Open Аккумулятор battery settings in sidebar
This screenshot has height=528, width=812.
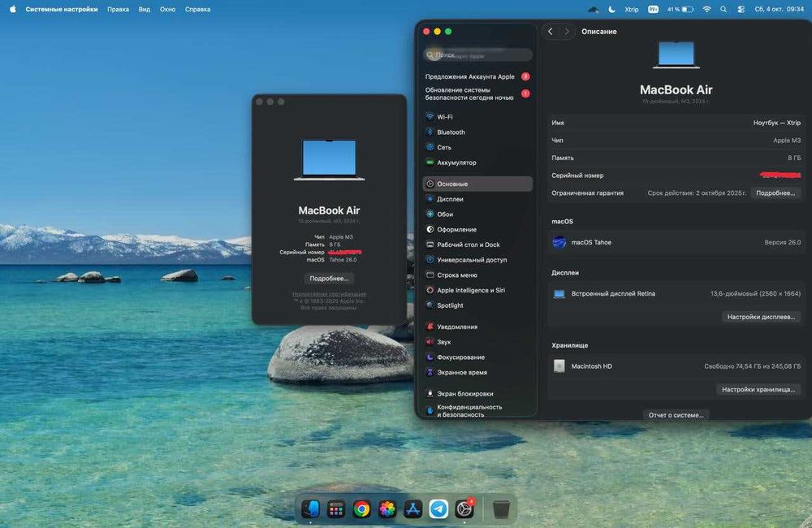pyautogui.click(x=477, y=162)
